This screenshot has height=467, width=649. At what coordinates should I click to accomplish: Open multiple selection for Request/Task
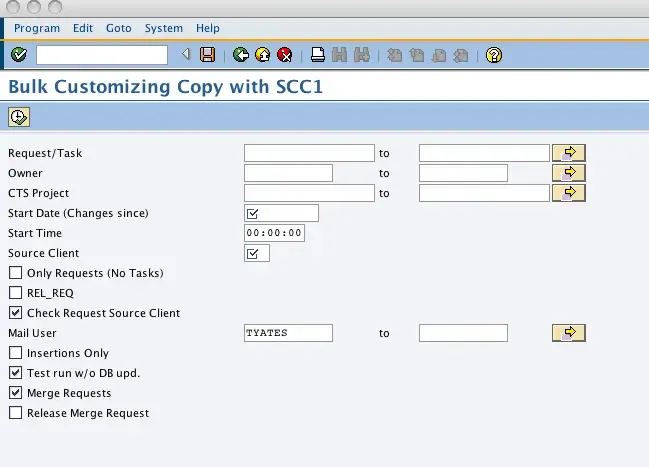[569, 153]
